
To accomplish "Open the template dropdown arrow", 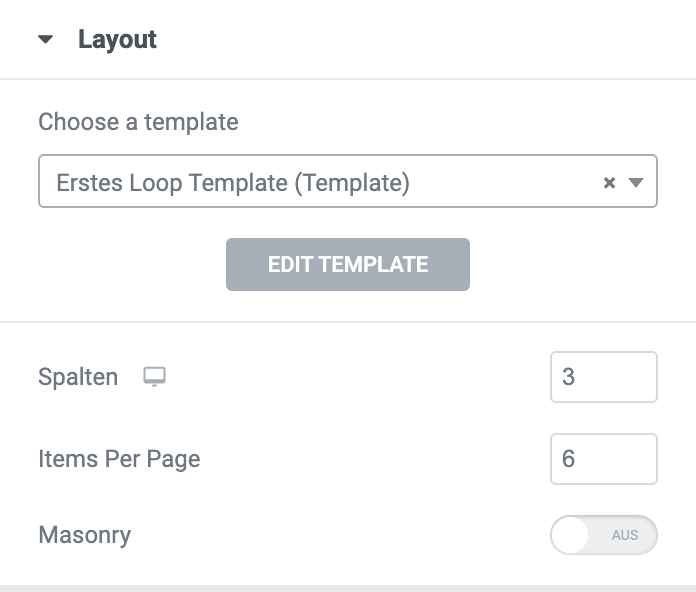I will pos(636,182).
